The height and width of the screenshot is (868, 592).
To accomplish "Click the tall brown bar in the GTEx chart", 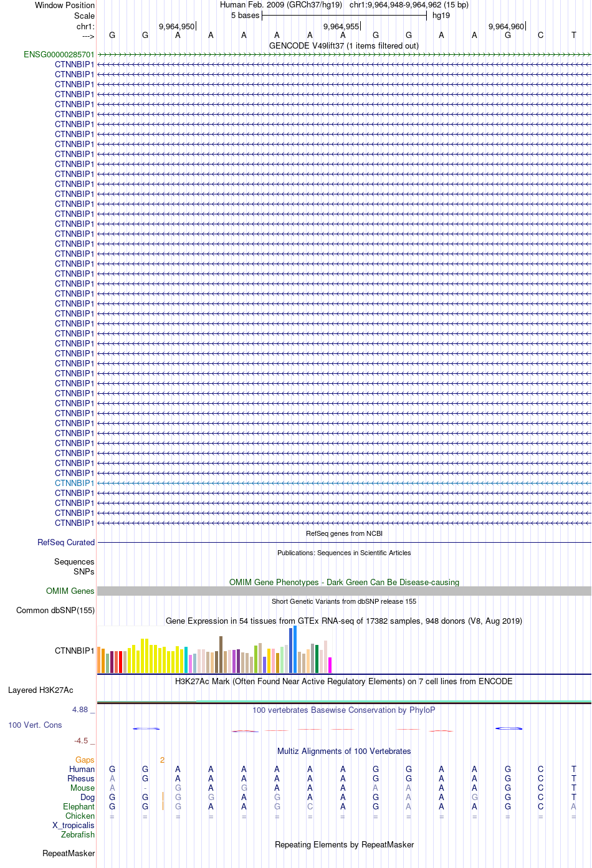I will (x=221, y=654).
